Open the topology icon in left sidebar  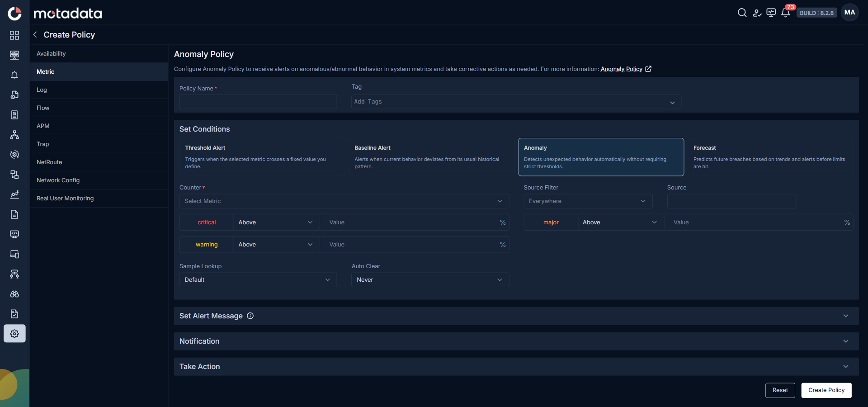pos(14,135)
